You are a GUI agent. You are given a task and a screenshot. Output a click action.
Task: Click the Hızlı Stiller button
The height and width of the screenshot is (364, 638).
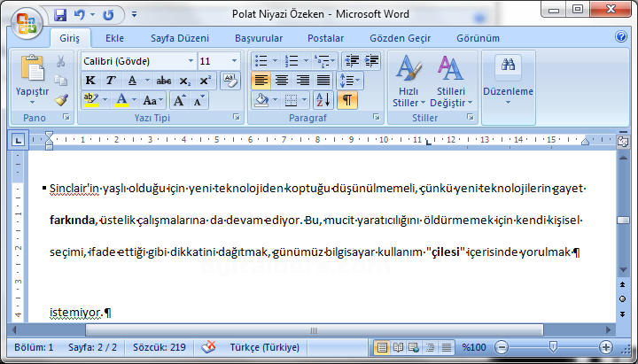click(x=408, y=81)
